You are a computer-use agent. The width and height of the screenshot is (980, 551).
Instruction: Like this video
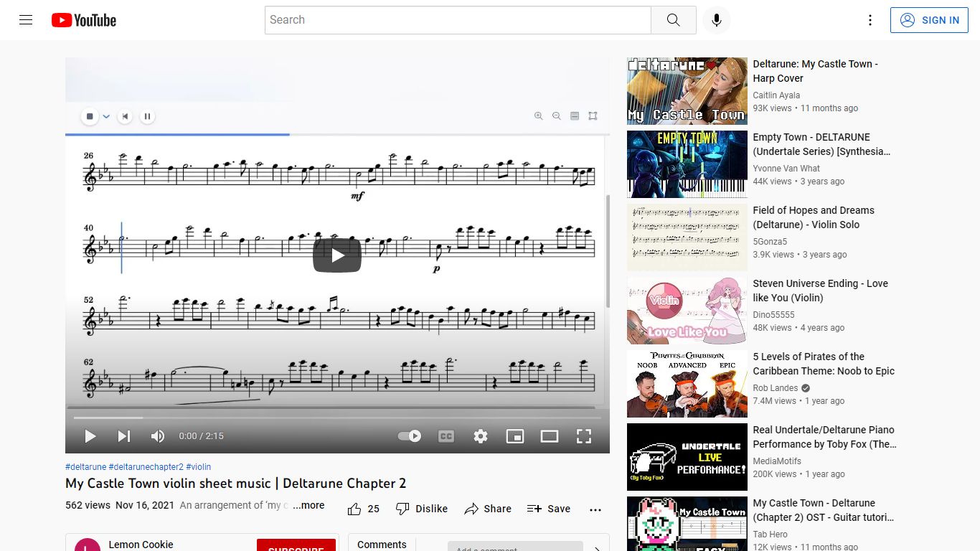pos(364,509)
